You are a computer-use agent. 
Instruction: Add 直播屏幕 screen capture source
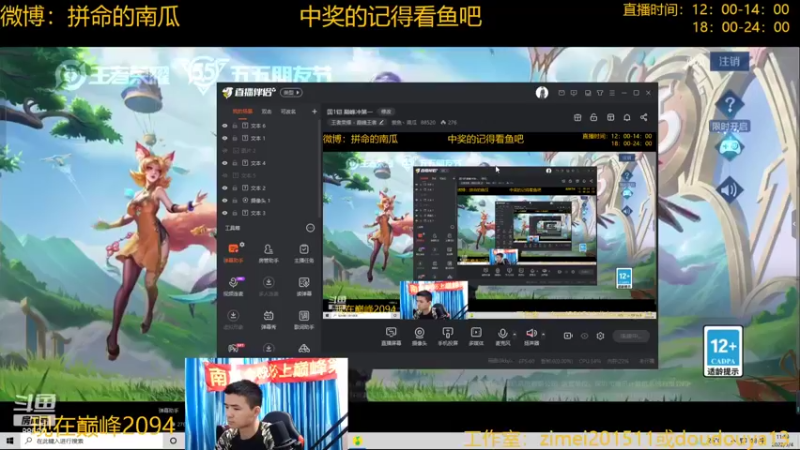coord(391,336)
